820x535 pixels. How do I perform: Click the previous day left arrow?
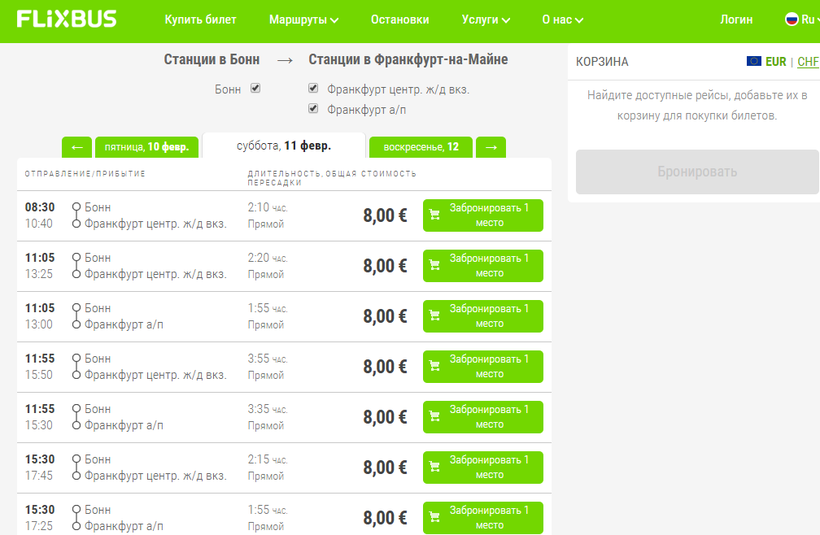(x=77, y=147)
